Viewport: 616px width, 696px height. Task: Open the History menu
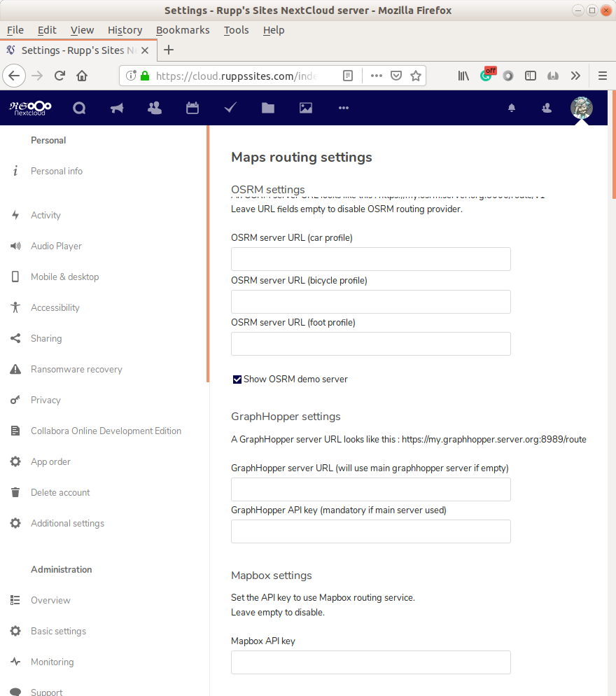click(125, 29)
